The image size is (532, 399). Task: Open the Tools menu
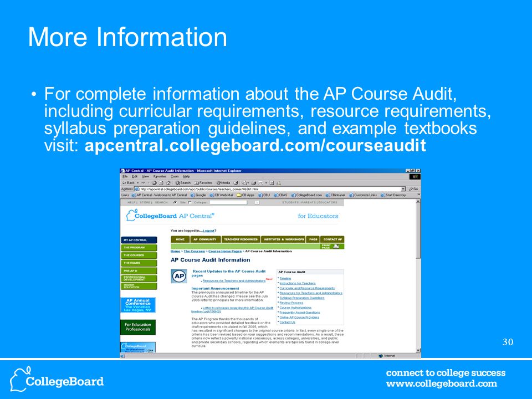point(175,176)
